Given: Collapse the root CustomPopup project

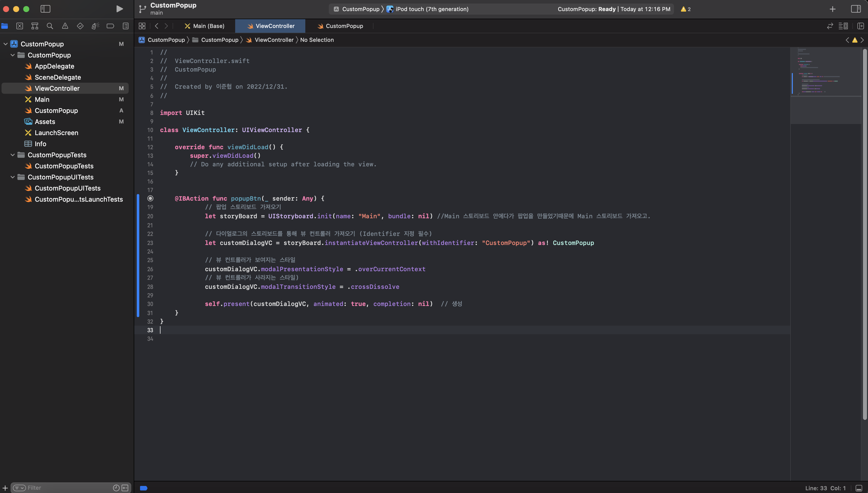Looking at the screenshot, I should (5, 44).
